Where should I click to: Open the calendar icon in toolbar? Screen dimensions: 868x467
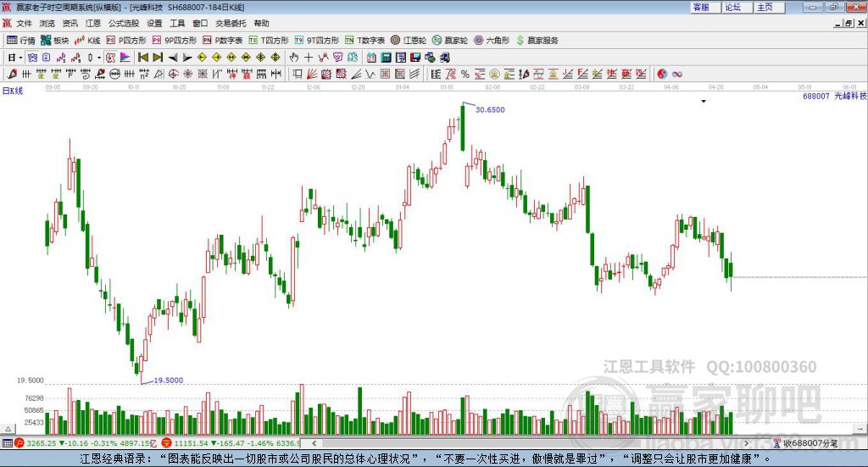(371, 58)
